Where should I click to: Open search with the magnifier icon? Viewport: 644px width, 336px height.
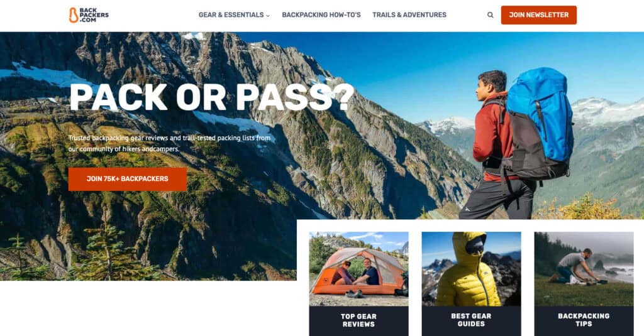tap(490, 15)
